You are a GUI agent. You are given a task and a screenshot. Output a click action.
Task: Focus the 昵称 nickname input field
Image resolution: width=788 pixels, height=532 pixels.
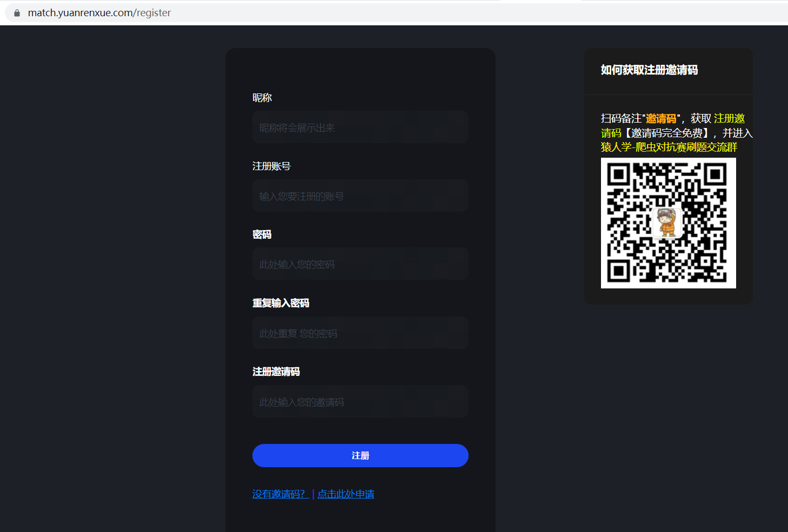point(360,127)
